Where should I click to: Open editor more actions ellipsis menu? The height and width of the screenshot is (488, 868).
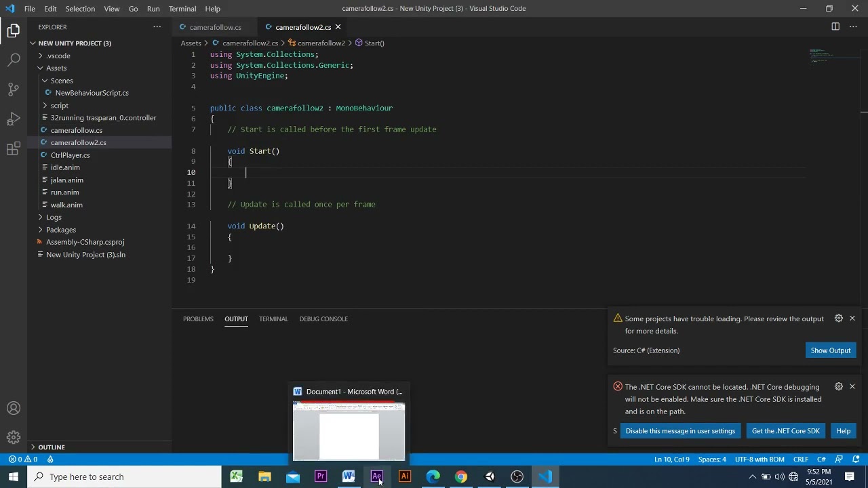coord(853,26)
